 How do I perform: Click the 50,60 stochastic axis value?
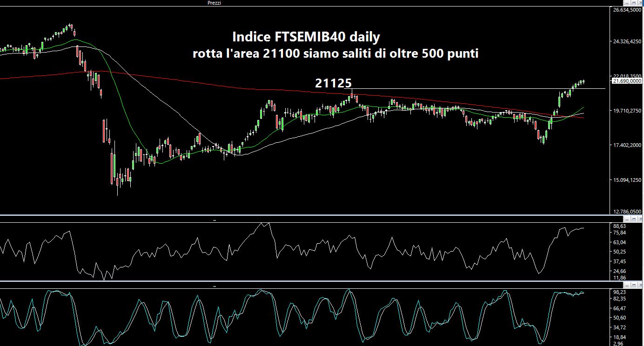click(x=620, y=318)
